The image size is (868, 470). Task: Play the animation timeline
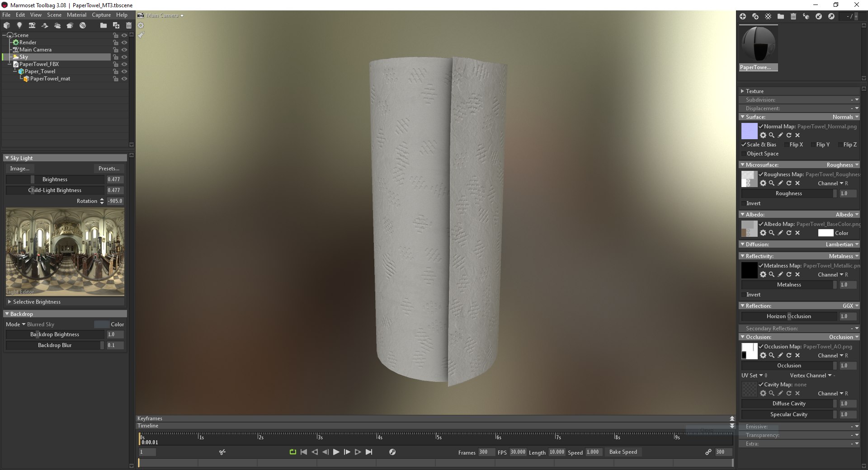(x=336, y=452)
